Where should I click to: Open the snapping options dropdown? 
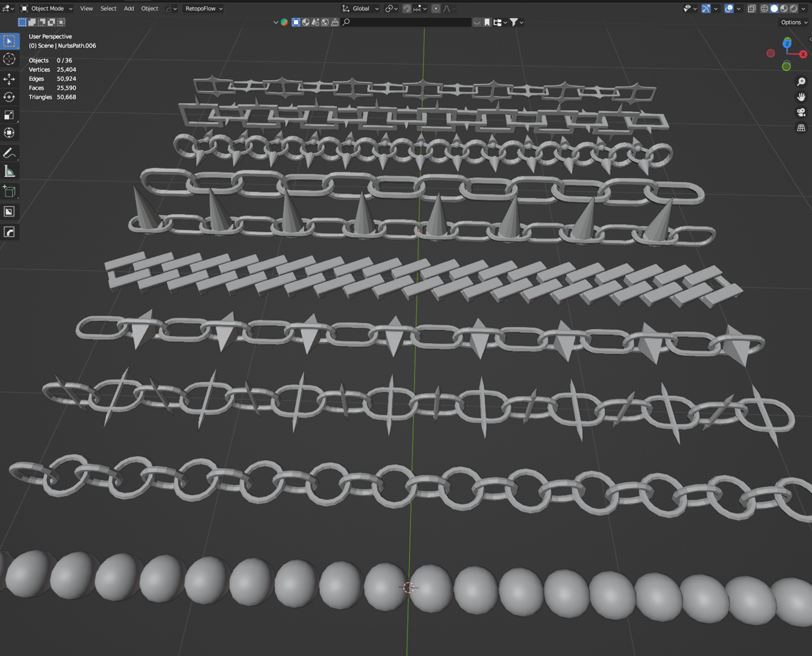pos(421,9)
